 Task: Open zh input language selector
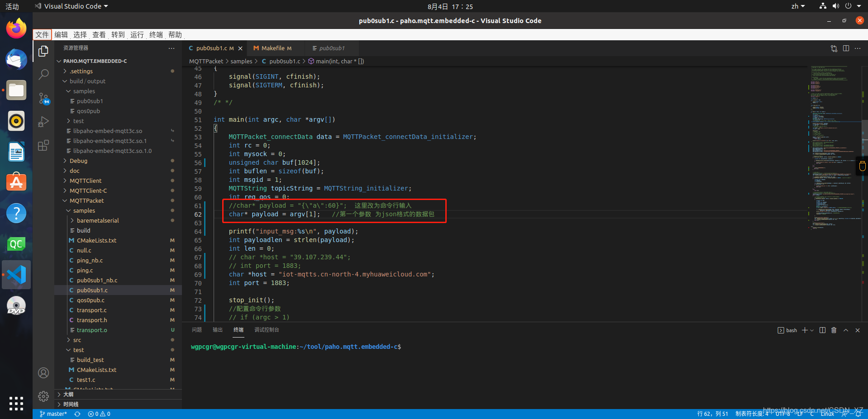(x=798, y=6)
